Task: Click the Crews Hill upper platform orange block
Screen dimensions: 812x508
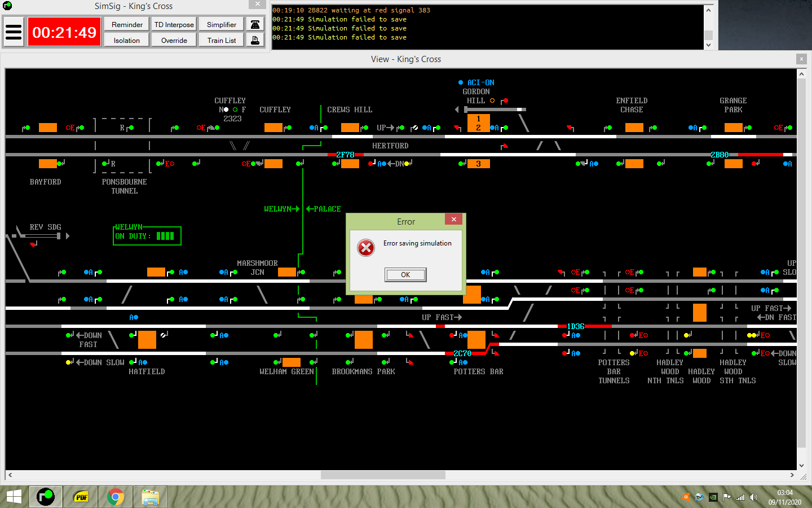Action: click(x=350, y=128)
